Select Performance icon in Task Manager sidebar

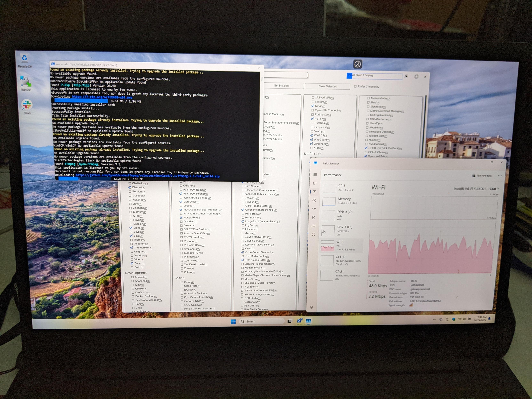(314, 192)
